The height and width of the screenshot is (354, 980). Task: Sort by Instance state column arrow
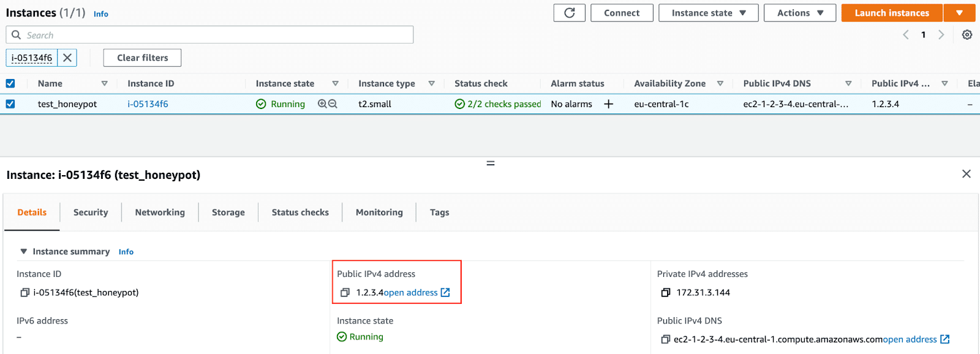click(336, 83)
